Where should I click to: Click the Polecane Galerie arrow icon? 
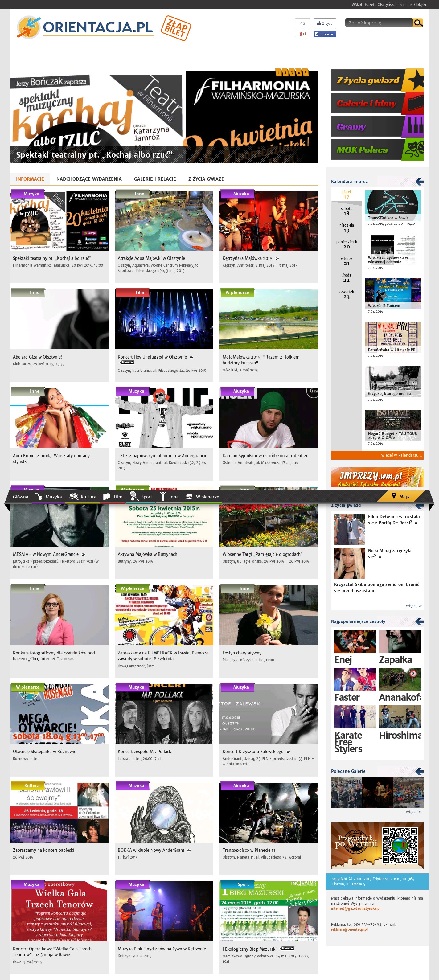pyautogui.click(x=419, y=772)
